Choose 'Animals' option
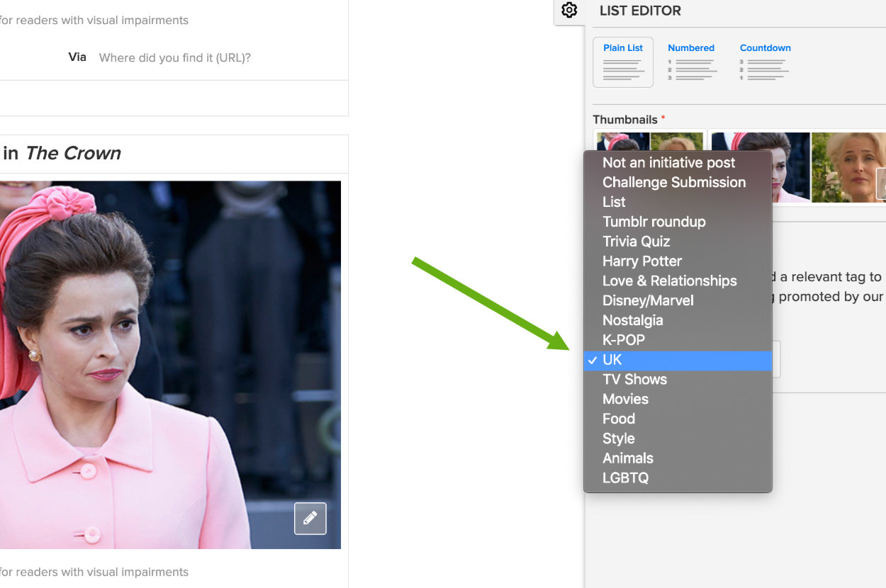886x588 pixels. (678, 458)
